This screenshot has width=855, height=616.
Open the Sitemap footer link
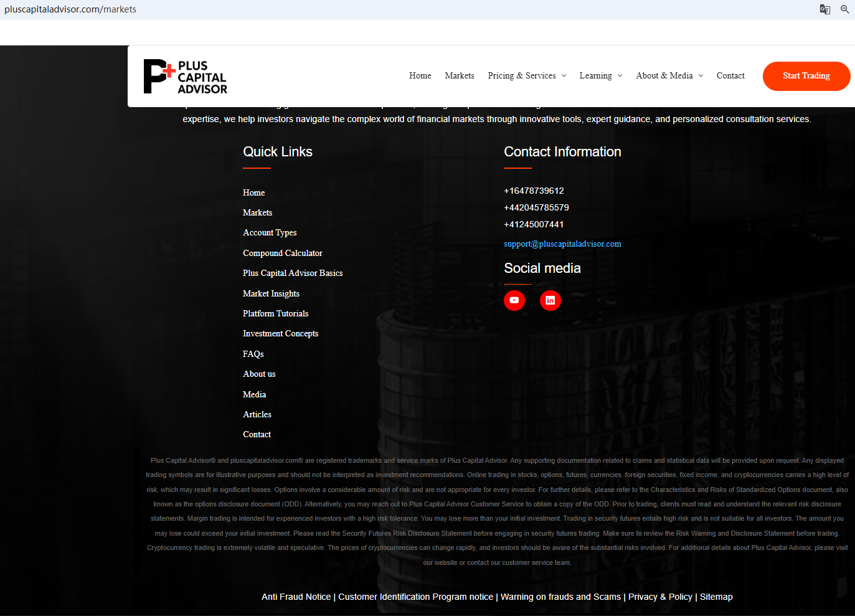[716, 597]
